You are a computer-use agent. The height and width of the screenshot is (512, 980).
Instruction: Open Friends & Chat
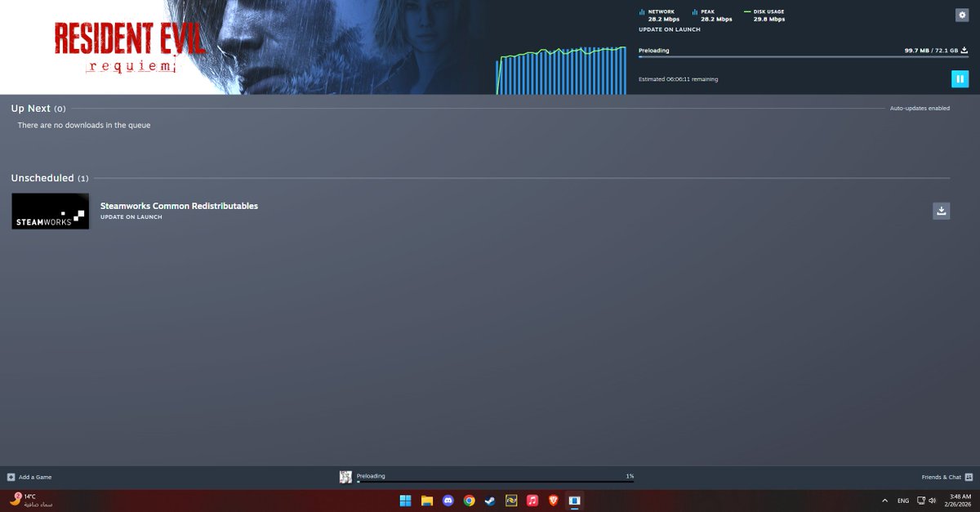941,477
